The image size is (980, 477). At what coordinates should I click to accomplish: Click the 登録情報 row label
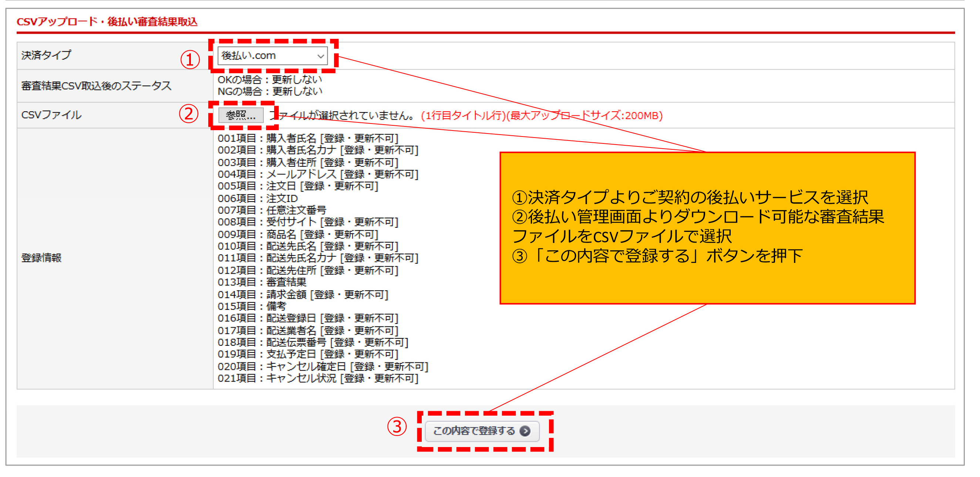click(41, 258)
